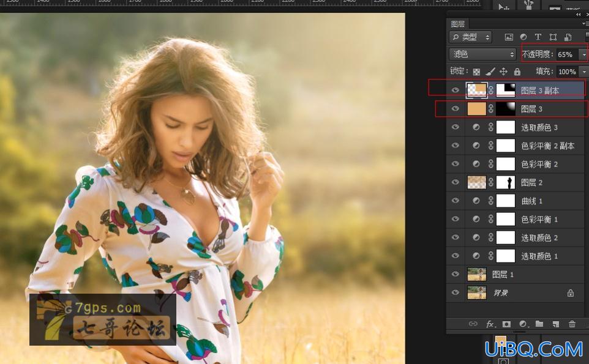Click the lock icon on 背景 layer
Screen dimensions: 589x364
click(x=571, y=292)
